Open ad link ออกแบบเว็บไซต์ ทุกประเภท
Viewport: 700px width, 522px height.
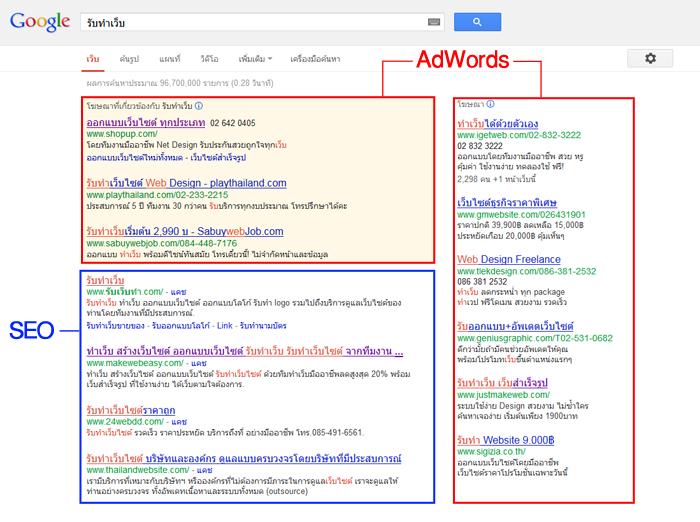click(x=146, y=122)
